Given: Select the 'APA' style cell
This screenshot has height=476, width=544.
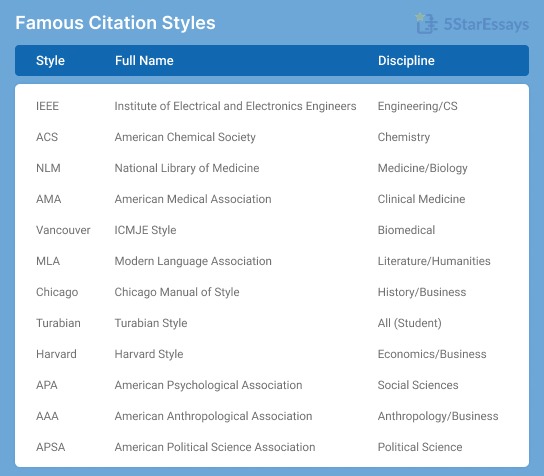Looking at the screenshot, I should click(46, 385).
